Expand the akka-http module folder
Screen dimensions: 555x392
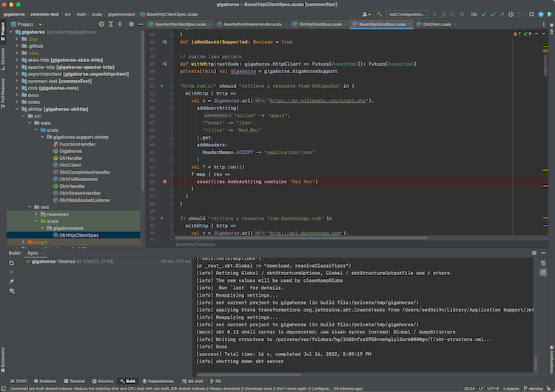(16, 60)
